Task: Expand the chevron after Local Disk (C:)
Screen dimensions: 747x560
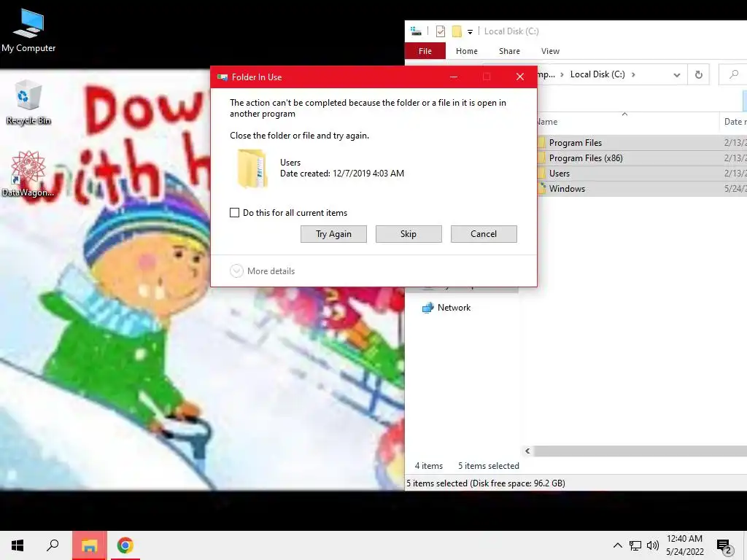Action: tap(633, 74)
